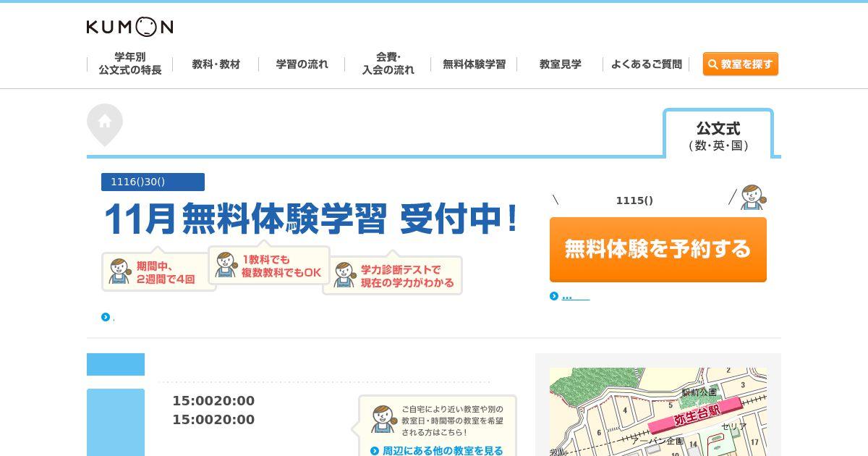Open 教室見学 navigation item
Image resolution: width=868 pixels, height=456 pixels.
click(x=560, y=64)
